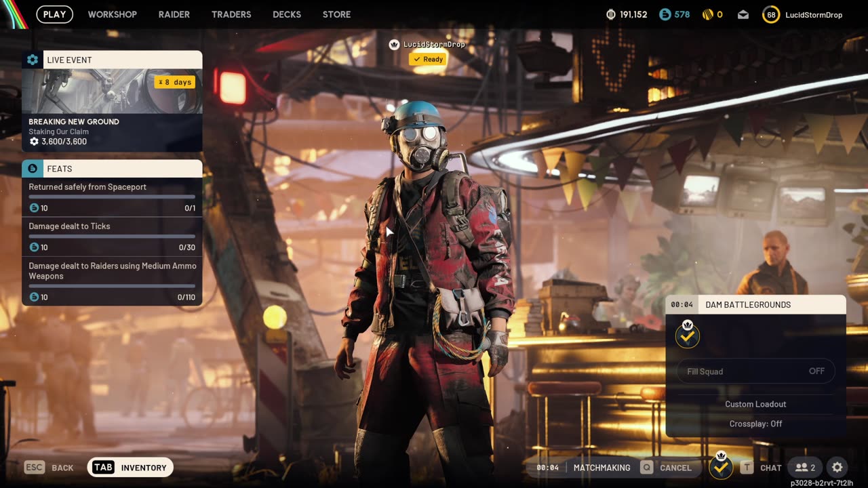
Task: Open the squad members icon showing 2
Action: pyautogui.click(x=805, y=468)
